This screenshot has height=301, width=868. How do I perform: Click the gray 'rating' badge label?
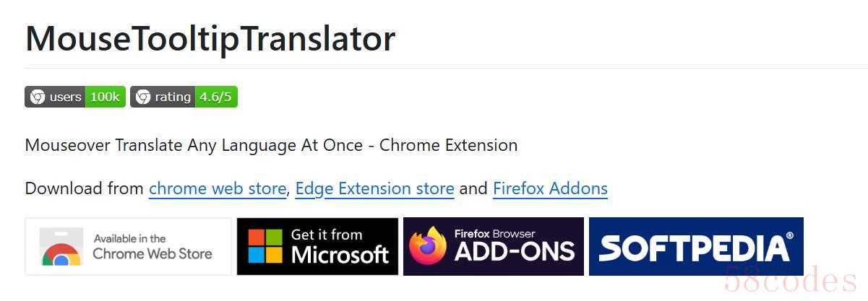[173, 97]
